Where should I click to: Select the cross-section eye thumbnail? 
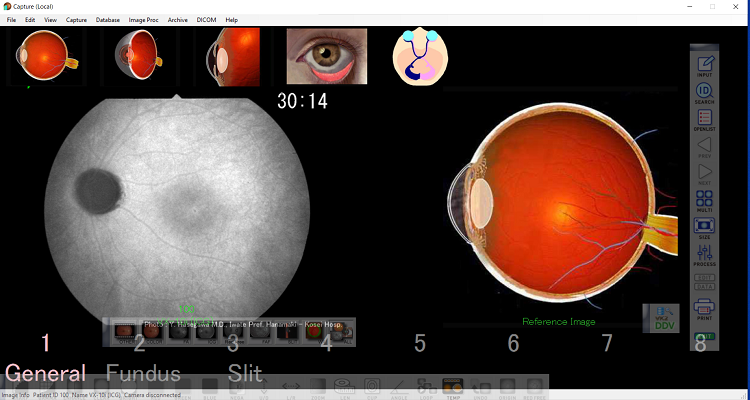coord(139,55)
